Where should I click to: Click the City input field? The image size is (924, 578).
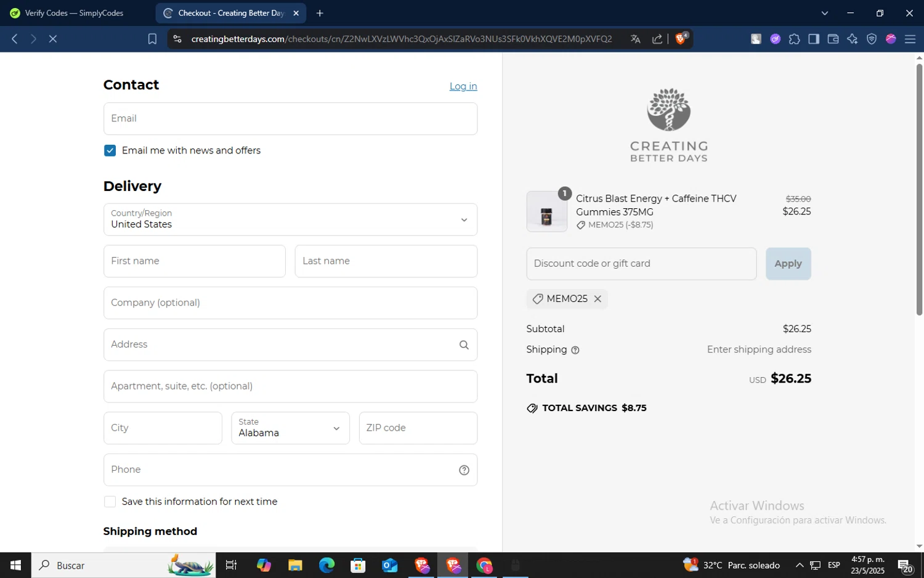163,428
